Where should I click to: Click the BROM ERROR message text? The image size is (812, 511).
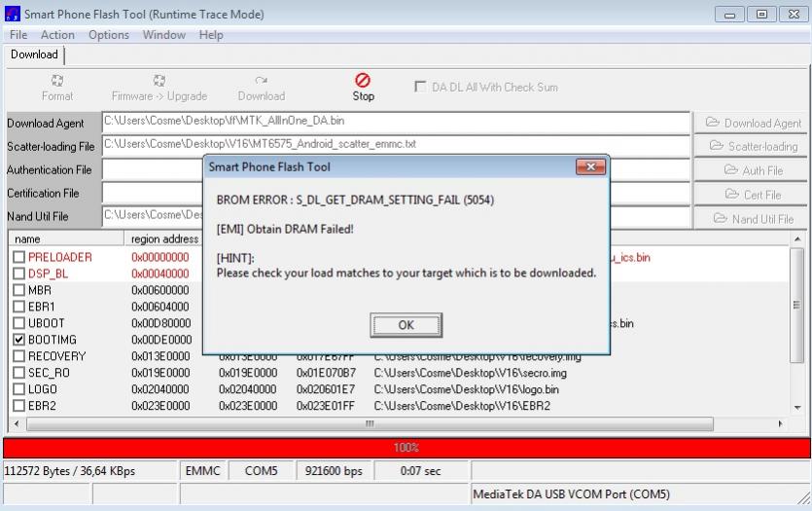[355, 200]
